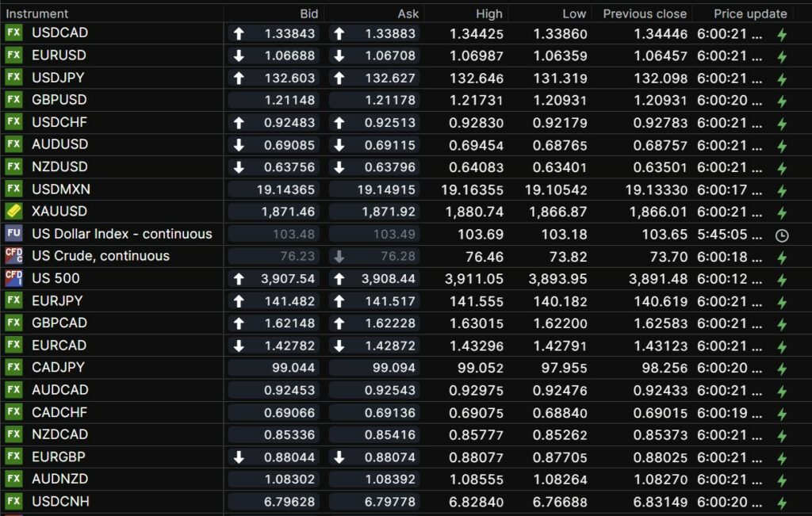Screen dimensions: 812x516
Task: Click the USDJPY bid price 132.603
Action: pyautogui.click(x=291, y=78)
